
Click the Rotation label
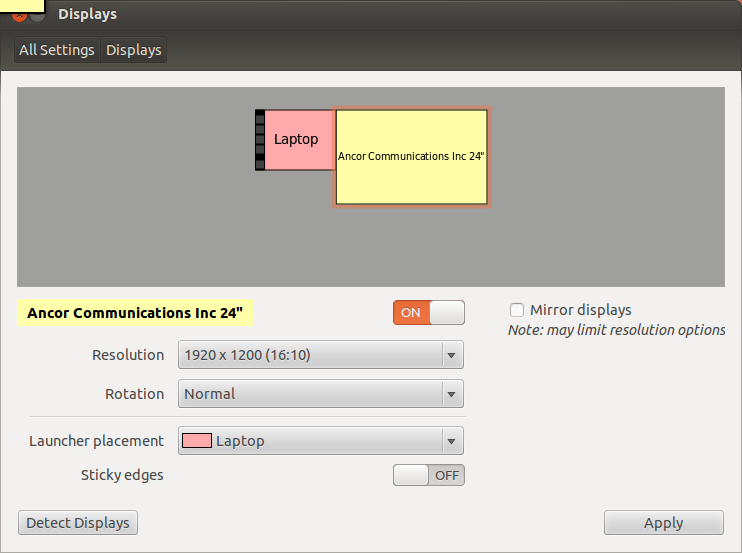pyautogui.click(x=134, y=394)
